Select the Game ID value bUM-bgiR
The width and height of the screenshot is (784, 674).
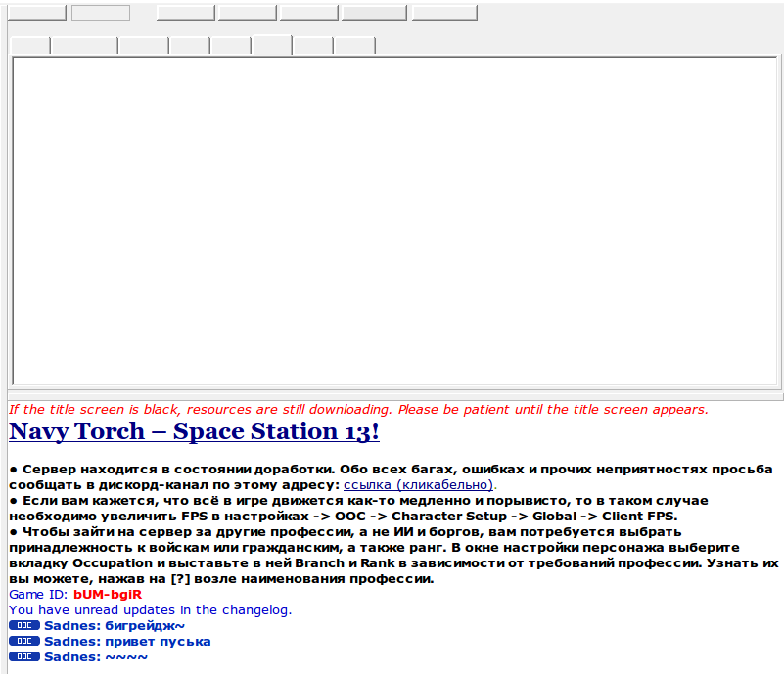(108, 594)
